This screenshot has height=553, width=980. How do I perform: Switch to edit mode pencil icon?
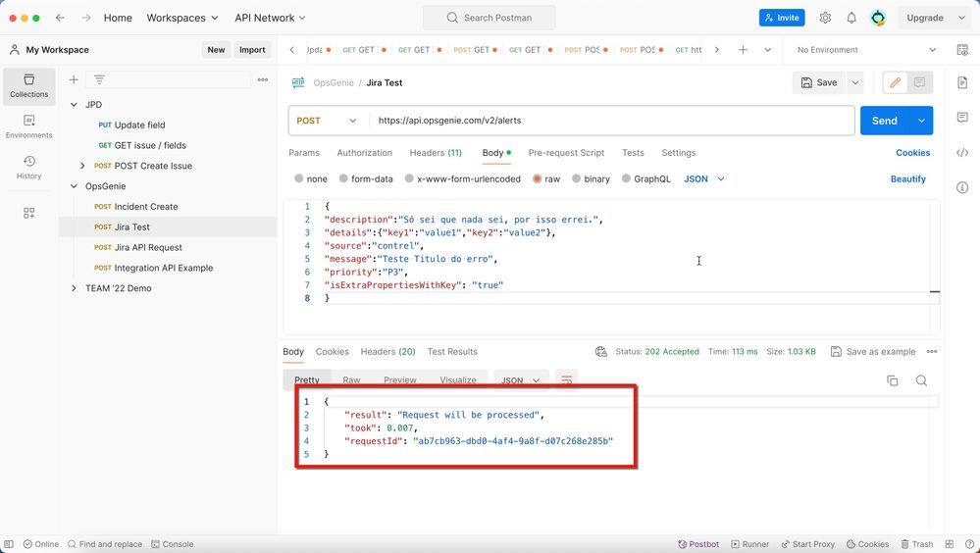click(895, 82)
